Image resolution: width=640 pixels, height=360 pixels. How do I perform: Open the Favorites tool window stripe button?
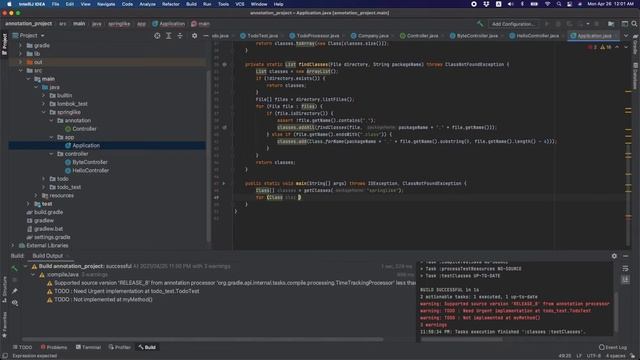4,325
